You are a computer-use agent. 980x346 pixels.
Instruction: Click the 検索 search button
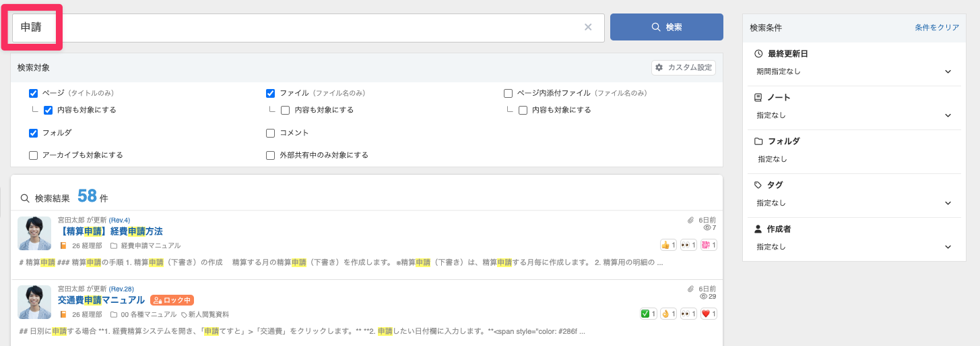point(667,27)
